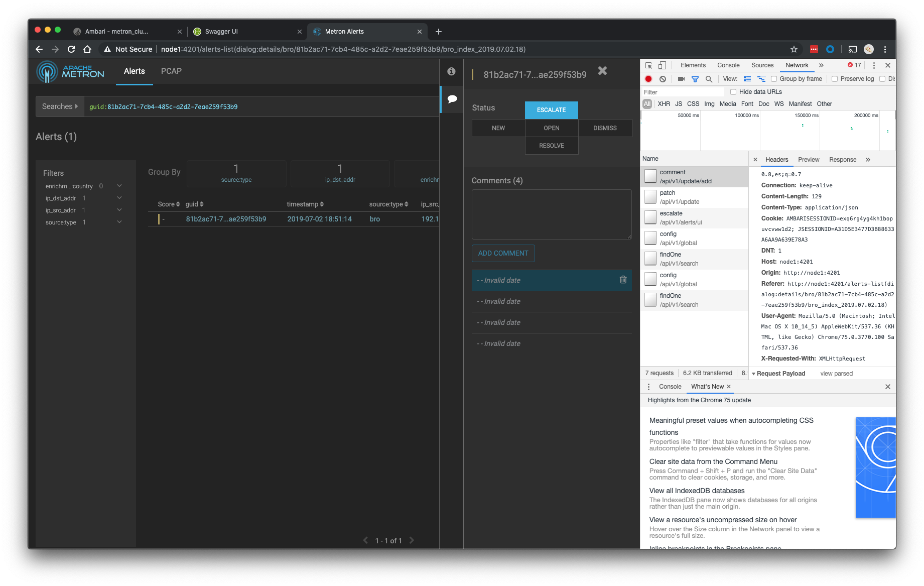Image resolution: width=924 pixels, height=586 pixels.
Task: Show more DevTools panels chevron
Action: tap(821, 65)
